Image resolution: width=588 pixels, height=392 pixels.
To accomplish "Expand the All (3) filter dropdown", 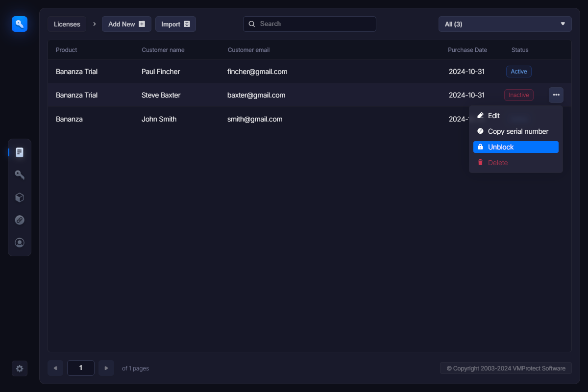I will click(505, 24).
